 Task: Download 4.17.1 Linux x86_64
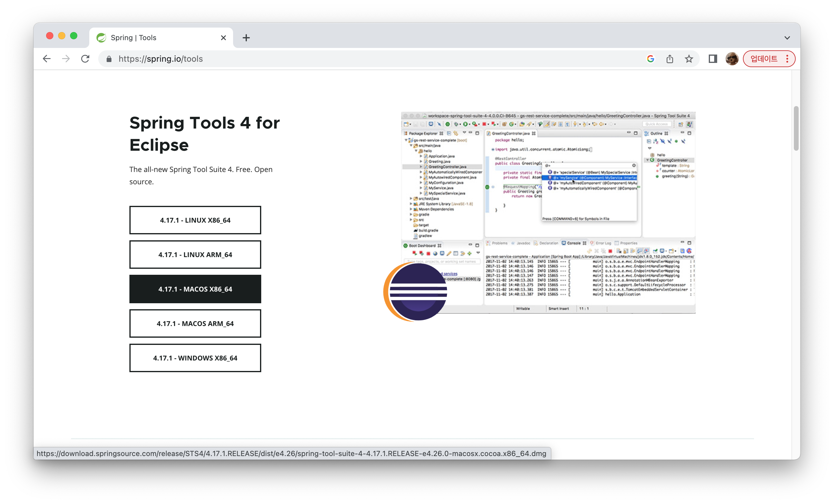(195, 220)
